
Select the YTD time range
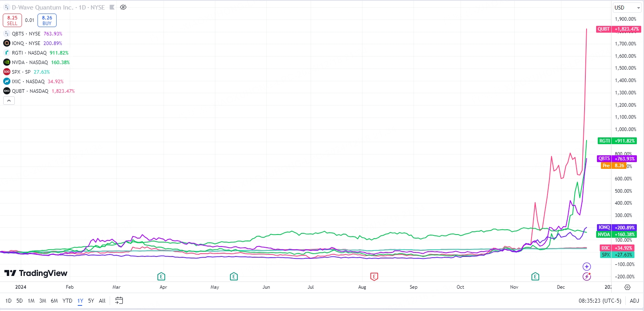point(67,301)
